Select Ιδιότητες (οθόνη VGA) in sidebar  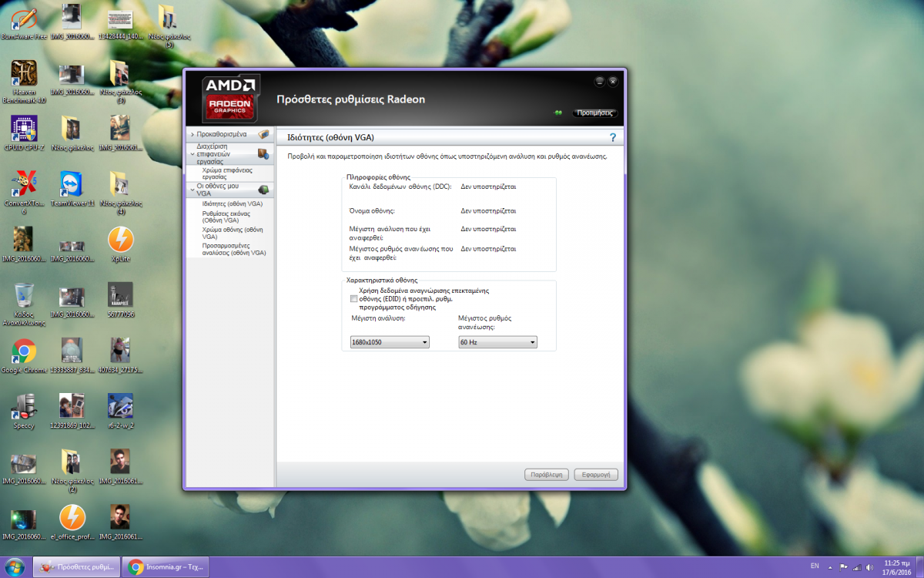pos(233,203)
